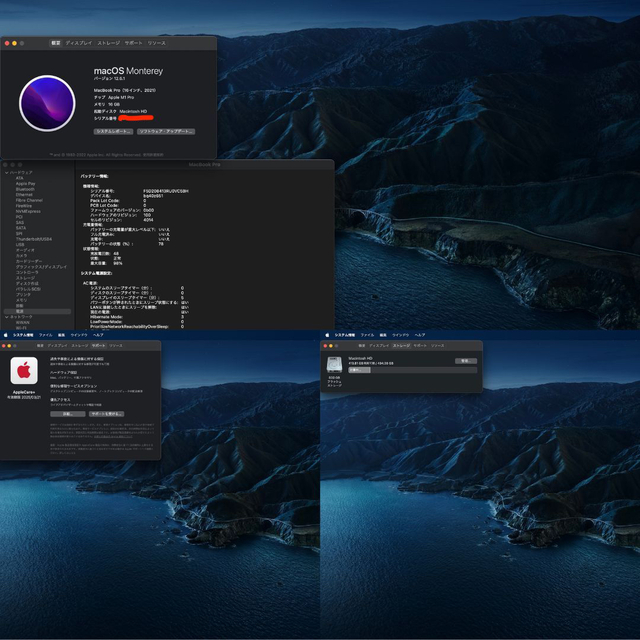This screenshot has width=640, height=640.
Task: Select ストレージ tab in macOS Monterey window
Action: 109,43
